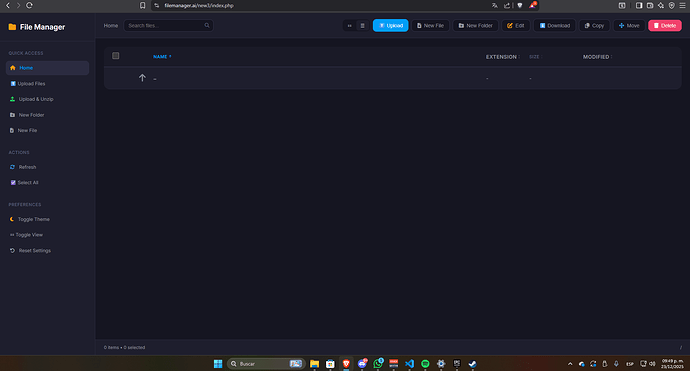Click the parent directory up-arrow row

(393, 78)
